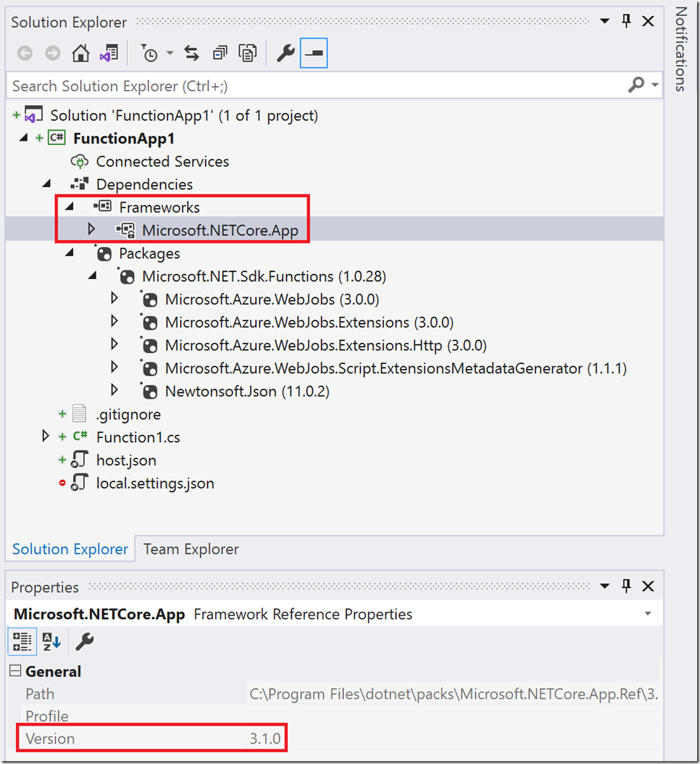Pin the Solution Explorer panel
This screenshot has height=764, width=700.
coord(626,20)
